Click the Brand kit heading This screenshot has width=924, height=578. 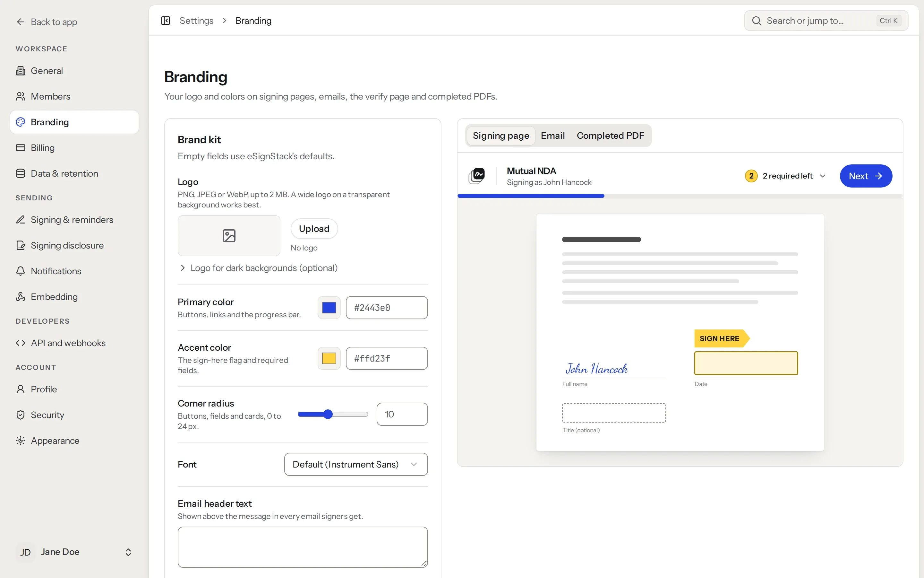point(199,140)
